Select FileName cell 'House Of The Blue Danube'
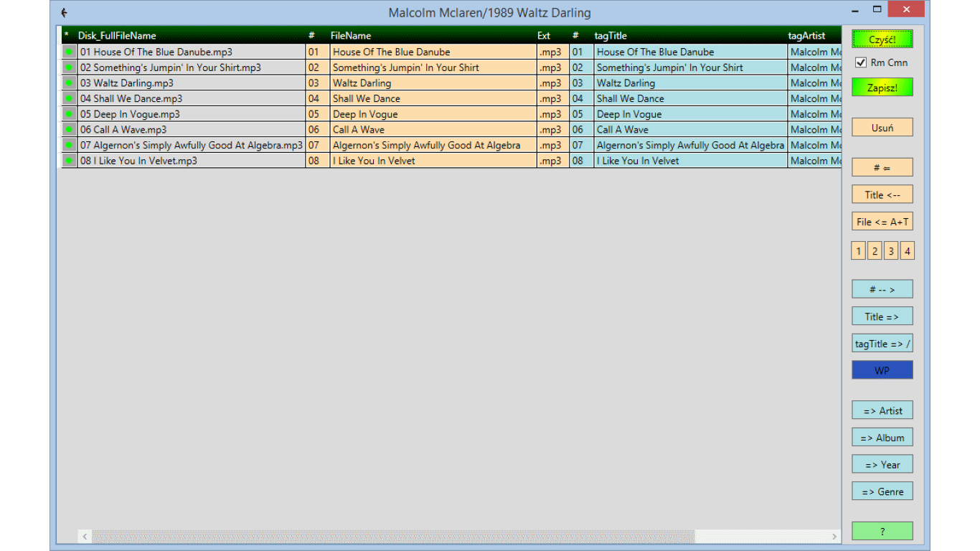980x551 pixels. tap(433, 52)
